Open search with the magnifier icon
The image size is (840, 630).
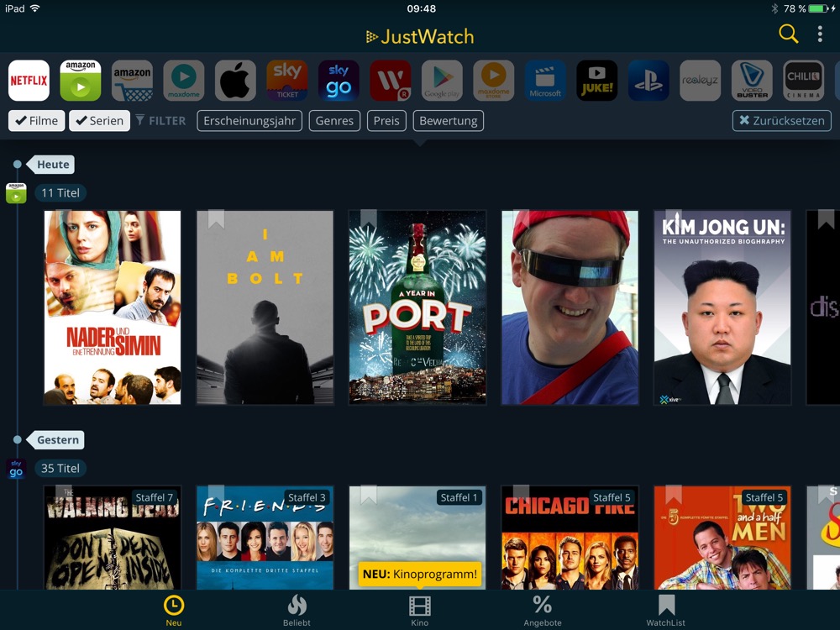coord(788,34)
